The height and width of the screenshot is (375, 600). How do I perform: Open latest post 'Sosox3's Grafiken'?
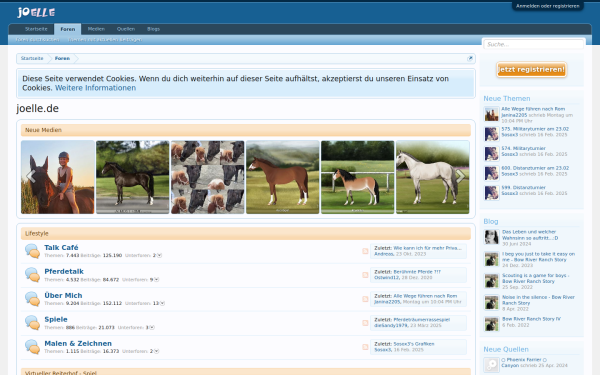pyautogui.click(x=414, y=344)
